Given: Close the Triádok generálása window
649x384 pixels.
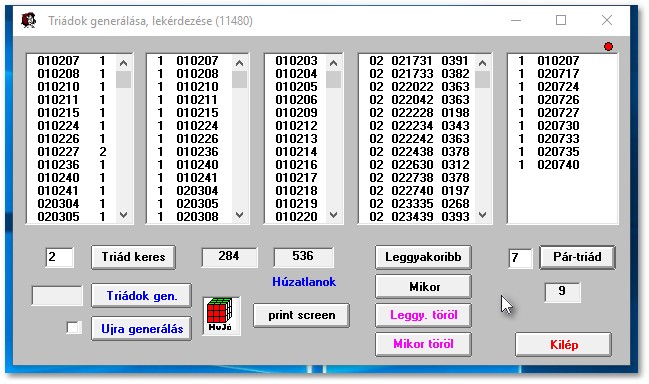Looking at the screenshot, I should (607, 20).
